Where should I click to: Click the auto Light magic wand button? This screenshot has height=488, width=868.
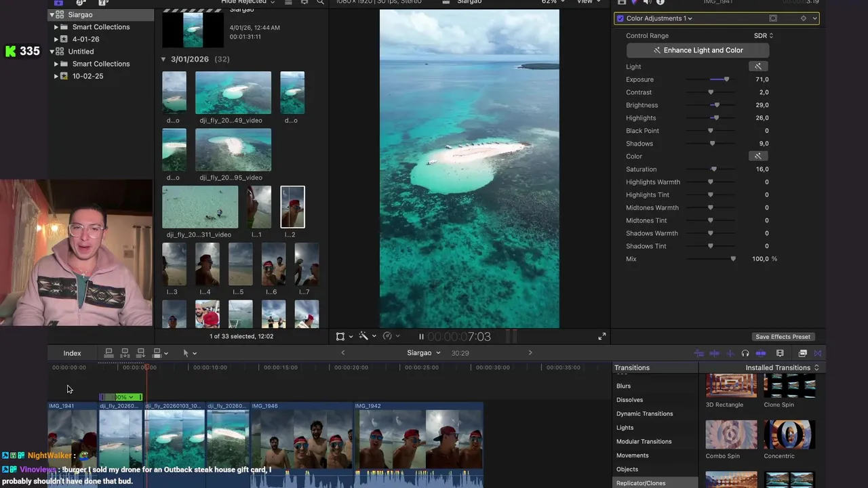[758, 66]
